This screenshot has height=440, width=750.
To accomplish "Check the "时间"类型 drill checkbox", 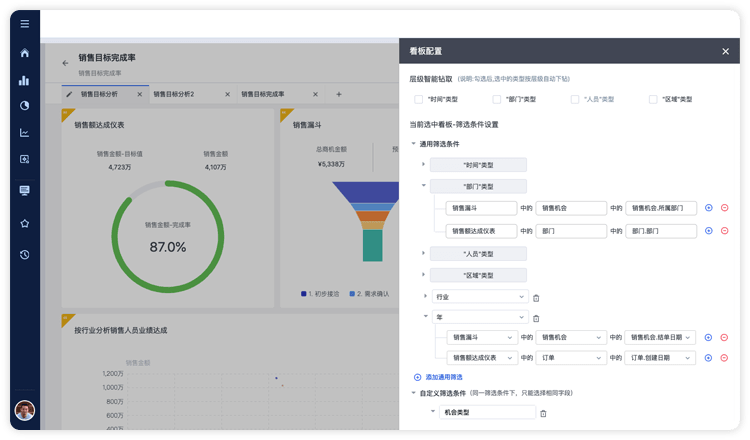I will point(419,99).
